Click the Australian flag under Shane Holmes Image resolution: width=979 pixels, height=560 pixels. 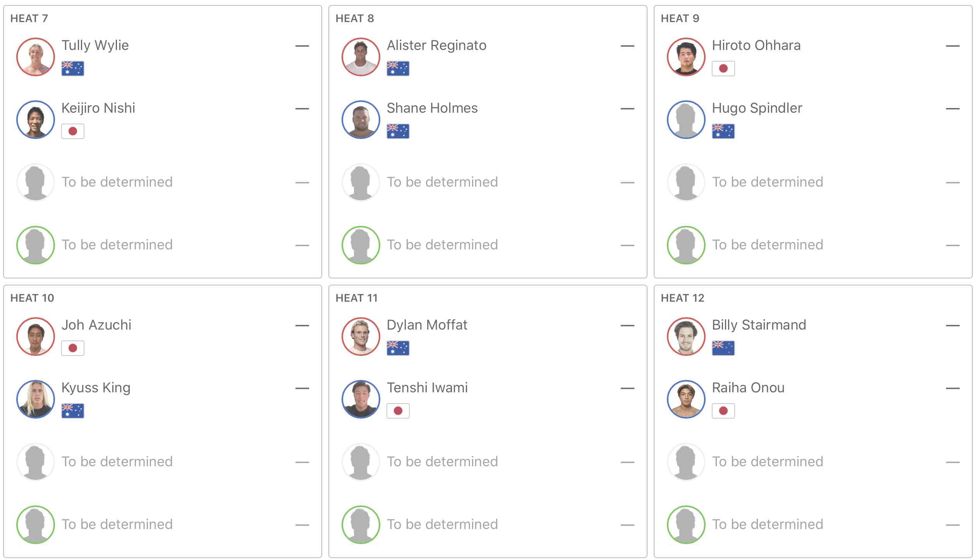(x=398, y=131)
